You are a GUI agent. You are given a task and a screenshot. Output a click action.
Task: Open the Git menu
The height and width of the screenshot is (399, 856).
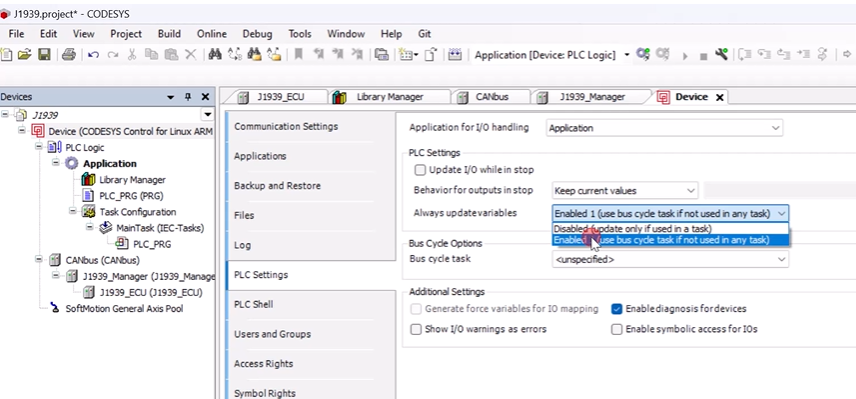424,34
